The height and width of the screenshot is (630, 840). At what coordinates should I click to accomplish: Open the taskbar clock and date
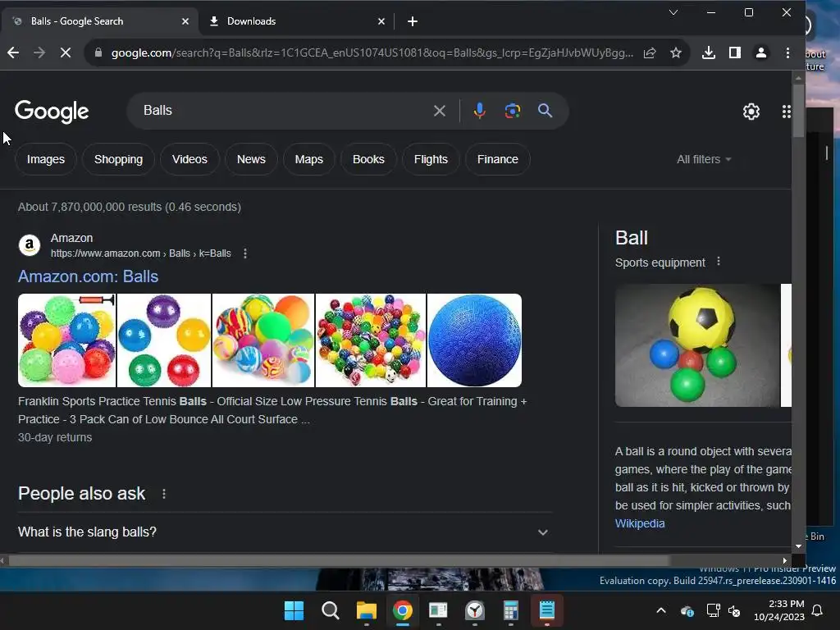[779, 610]
